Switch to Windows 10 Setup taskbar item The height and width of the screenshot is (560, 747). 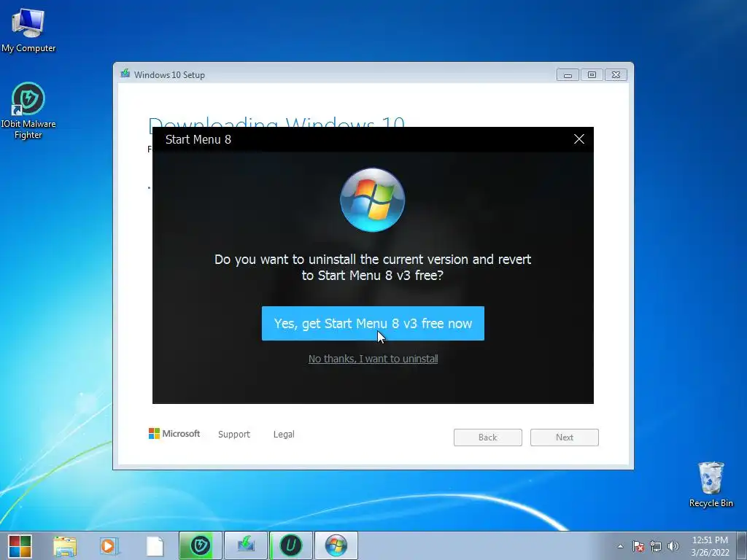(245, 545)
